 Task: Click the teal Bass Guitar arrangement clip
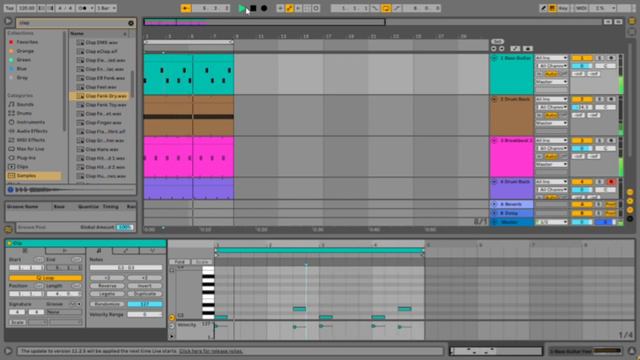tap(189, 74)
